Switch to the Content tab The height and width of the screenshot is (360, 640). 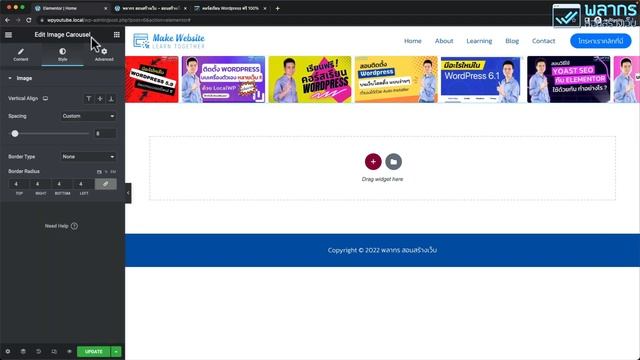point(20,55)
